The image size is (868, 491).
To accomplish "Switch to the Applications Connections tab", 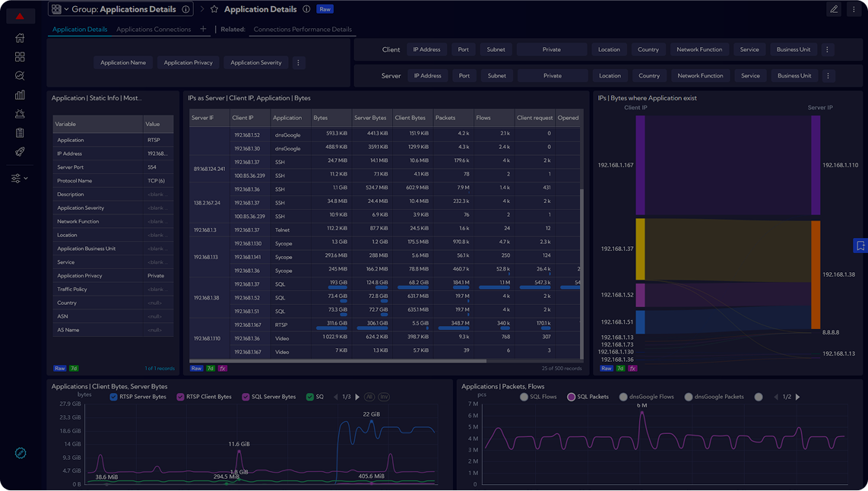I will point(154,30).
